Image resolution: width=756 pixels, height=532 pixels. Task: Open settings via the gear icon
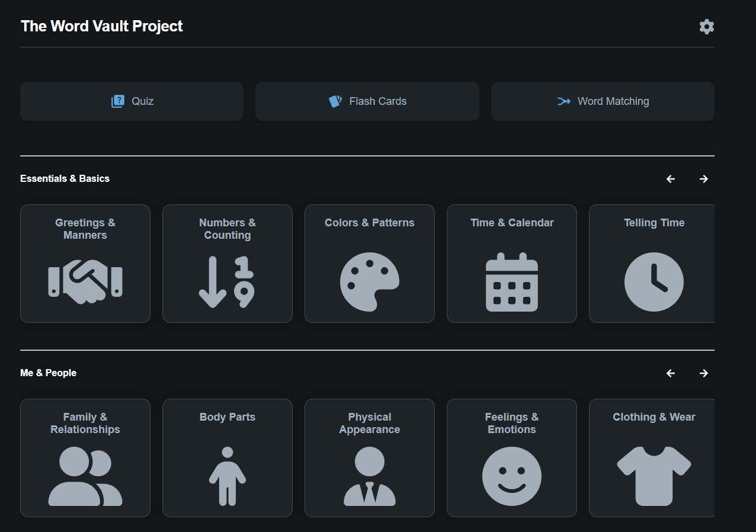pos(706,26)
